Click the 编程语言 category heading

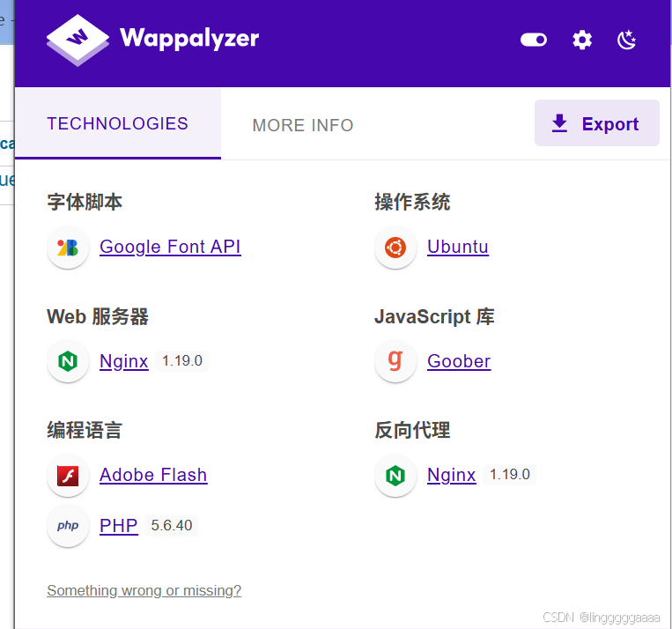85,430
